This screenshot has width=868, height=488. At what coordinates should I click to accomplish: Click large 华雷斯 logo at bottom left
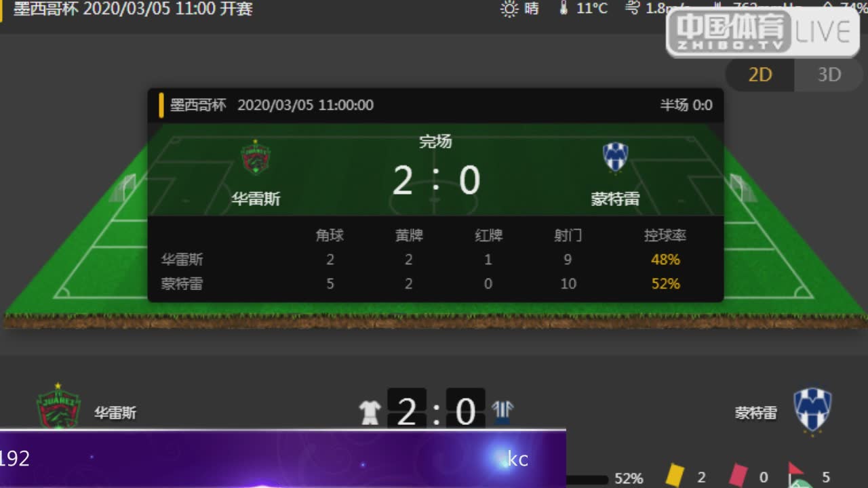pyautogui.click(x=58, y=407)
